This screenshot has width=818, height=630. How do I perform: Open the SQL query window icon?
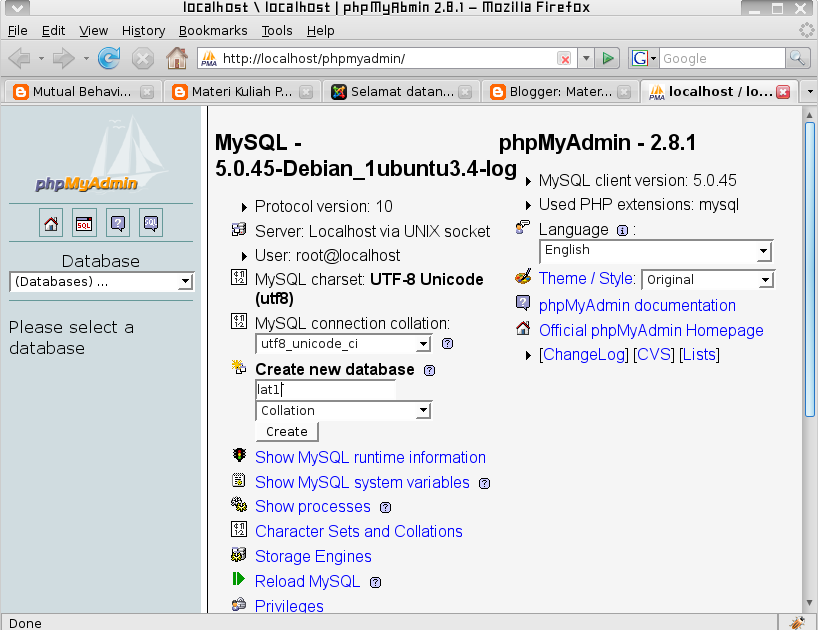[x=84, y=223]
